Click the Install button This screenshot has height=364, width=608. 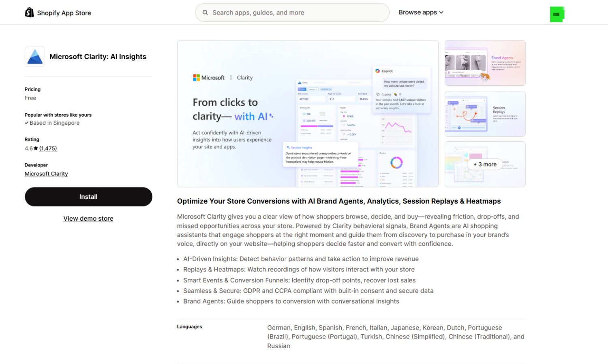tap(88, 197)
